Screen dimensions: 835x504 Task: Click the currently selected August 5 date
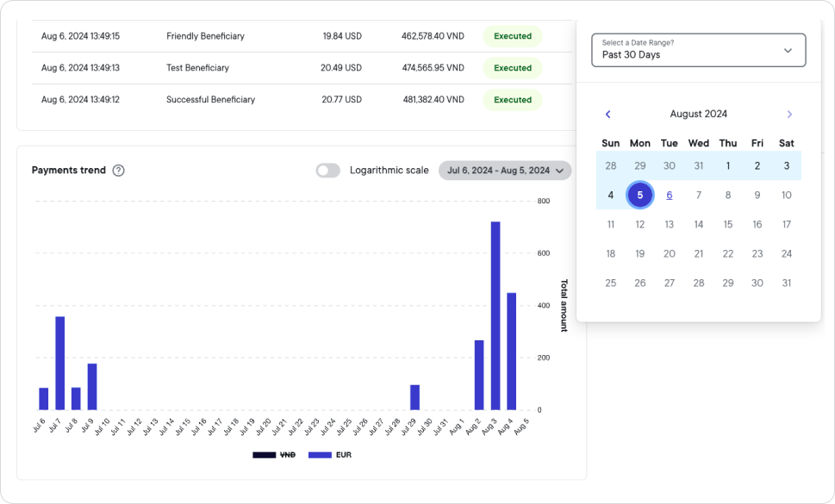(x=639, y=195)
